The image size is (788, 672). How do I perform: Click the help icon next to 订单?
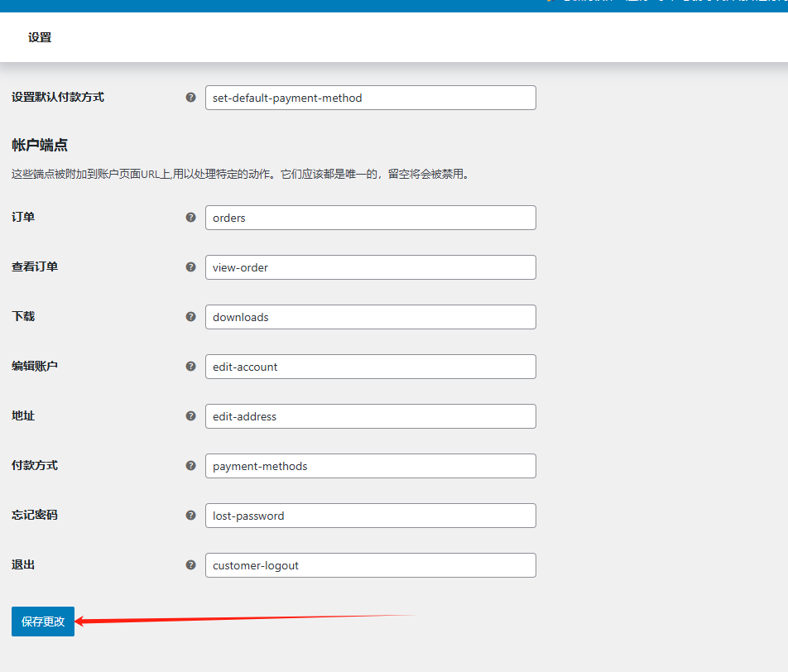[x=191, y=218]
